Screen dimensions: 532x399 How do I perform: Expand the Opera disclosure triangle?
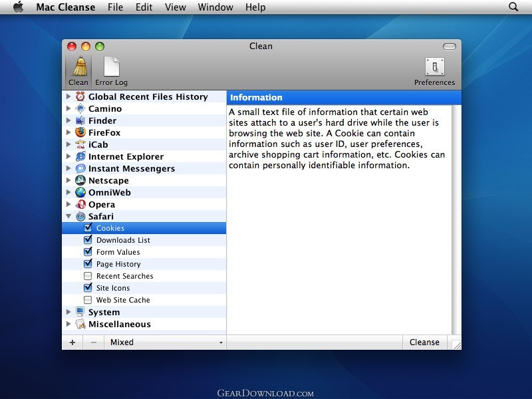[68, 204]
